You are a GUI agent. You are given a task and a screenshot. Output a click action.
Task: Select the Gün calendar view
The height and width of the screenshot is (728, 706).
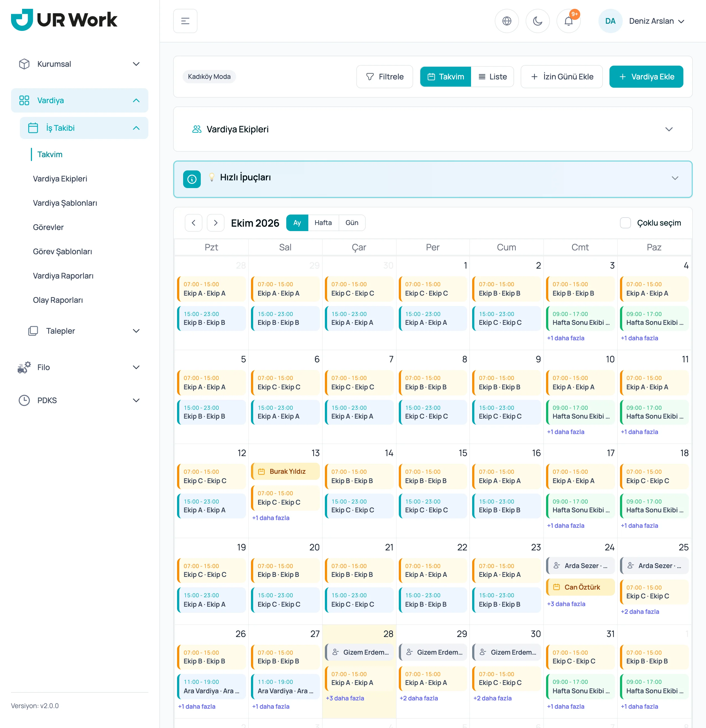click(352, 223)
